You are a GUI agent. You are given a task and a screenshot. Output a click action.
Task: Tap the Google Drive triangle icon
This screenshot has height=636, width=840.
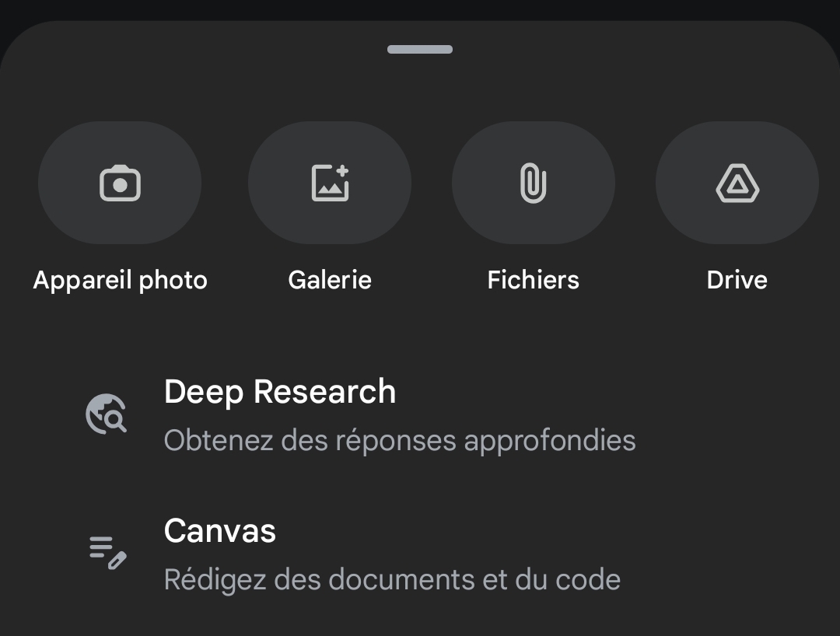coord(737,183)
